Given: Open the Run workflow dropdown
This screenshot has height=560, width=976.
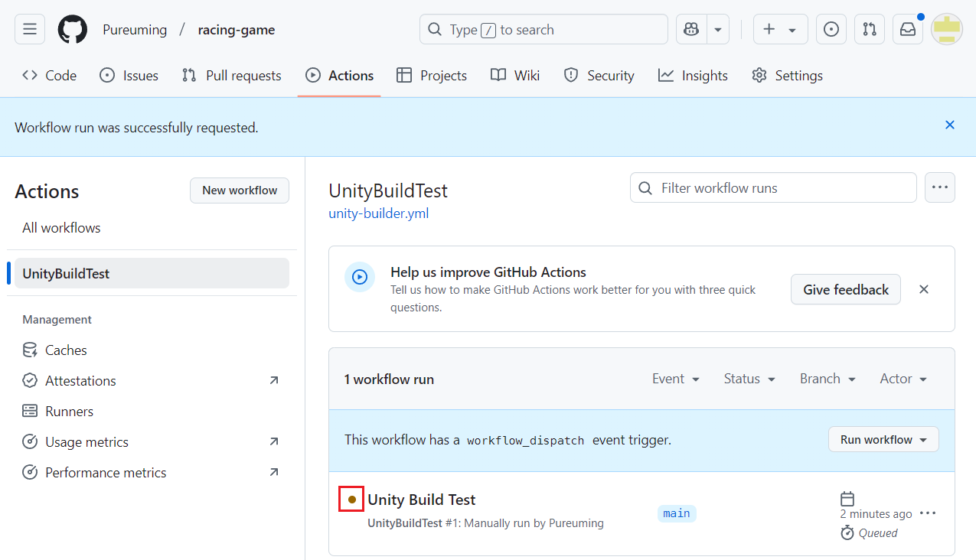Looking at the screenshot, I should (x=883, y=440).
